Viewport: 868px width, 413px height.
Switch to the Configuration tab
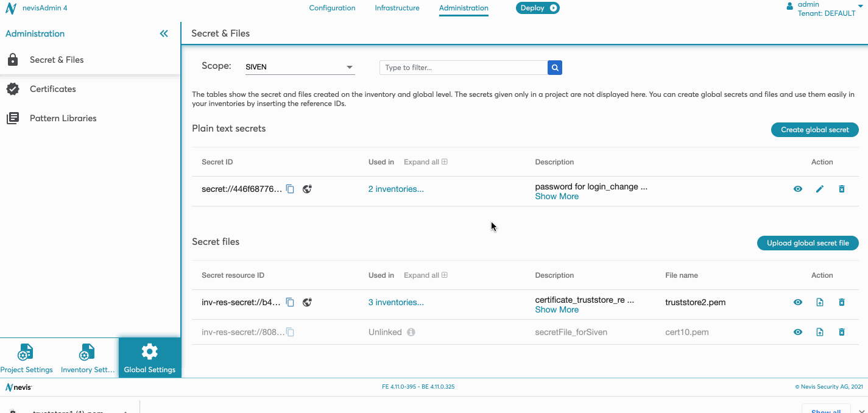(332, 8)
